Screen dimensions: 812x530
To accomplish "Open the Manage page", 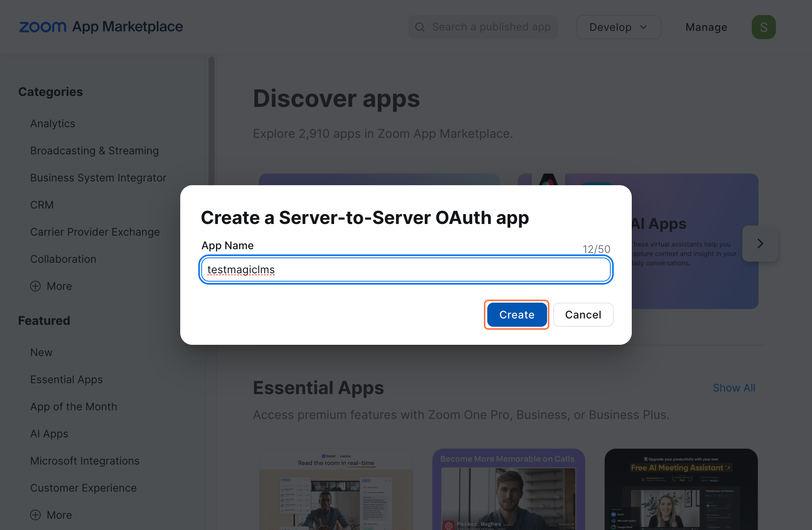I will click(706, 27).
